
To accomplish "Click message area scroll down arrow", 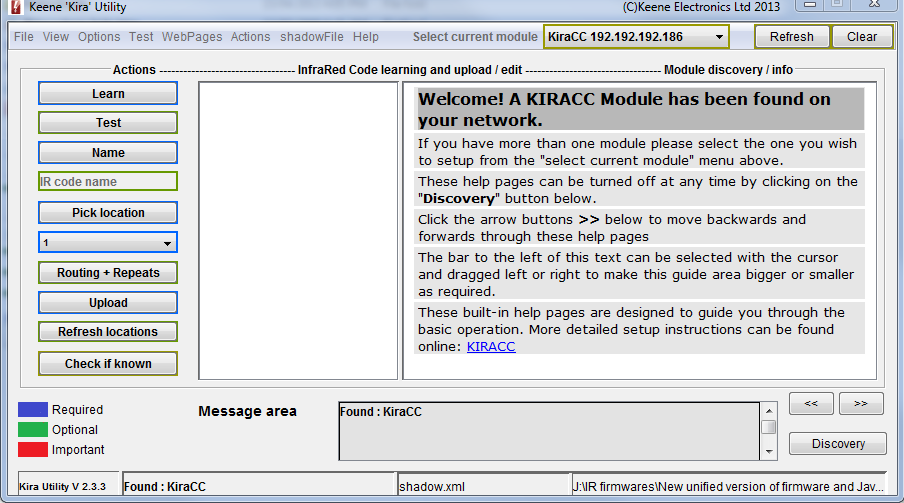I will pos(769,452).
